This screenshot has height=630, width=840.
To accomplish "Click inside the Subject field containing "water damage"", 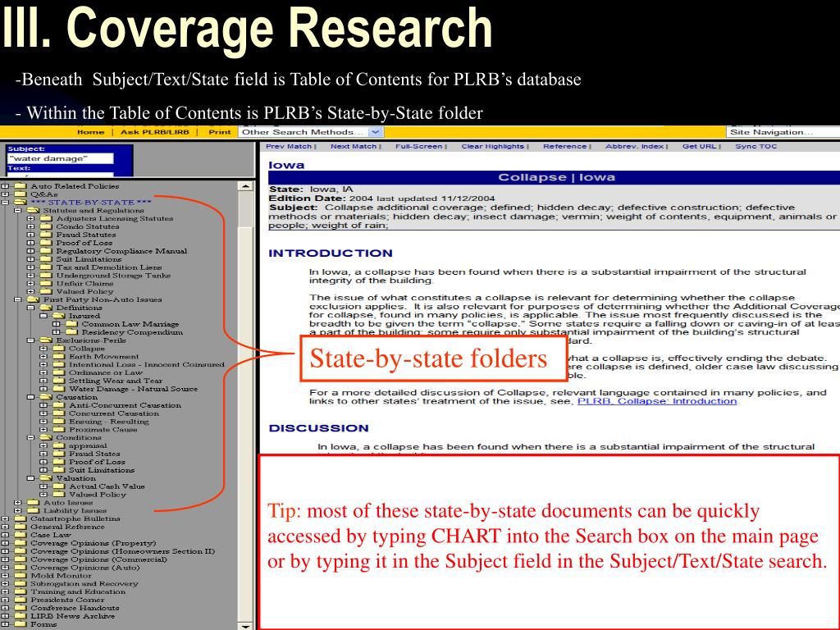I will pyautogui.click(x=60, y=158).
